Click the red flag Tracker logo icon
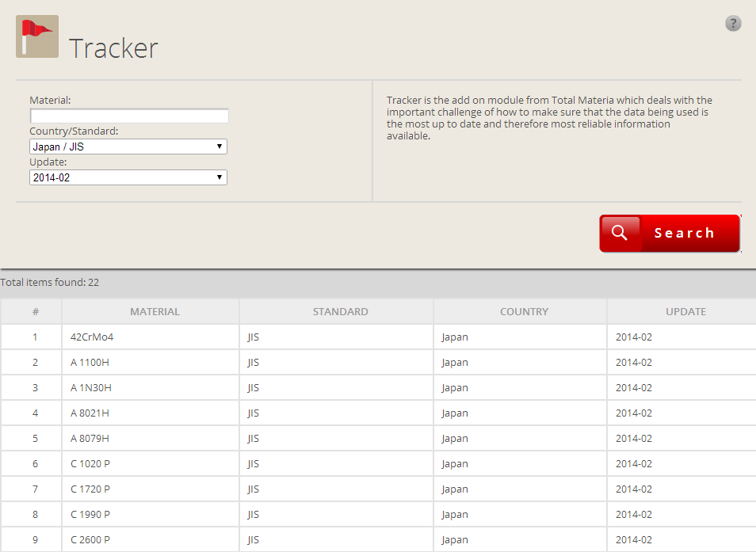756x552 pixels. [37, 36]
